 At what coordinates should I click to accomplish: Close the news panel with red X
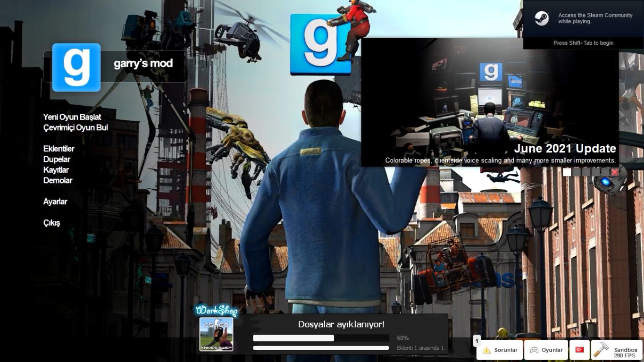click(614, 172)
